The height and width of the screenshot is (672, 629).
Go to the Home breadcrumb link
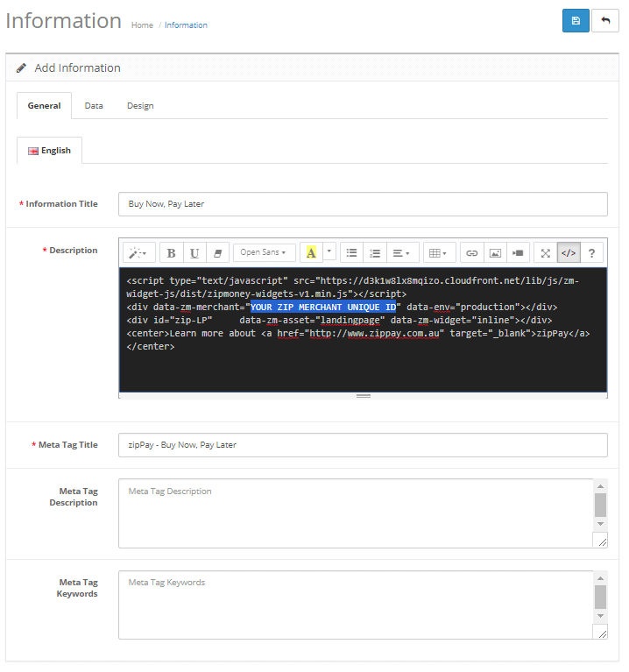[x=142, y=25]
